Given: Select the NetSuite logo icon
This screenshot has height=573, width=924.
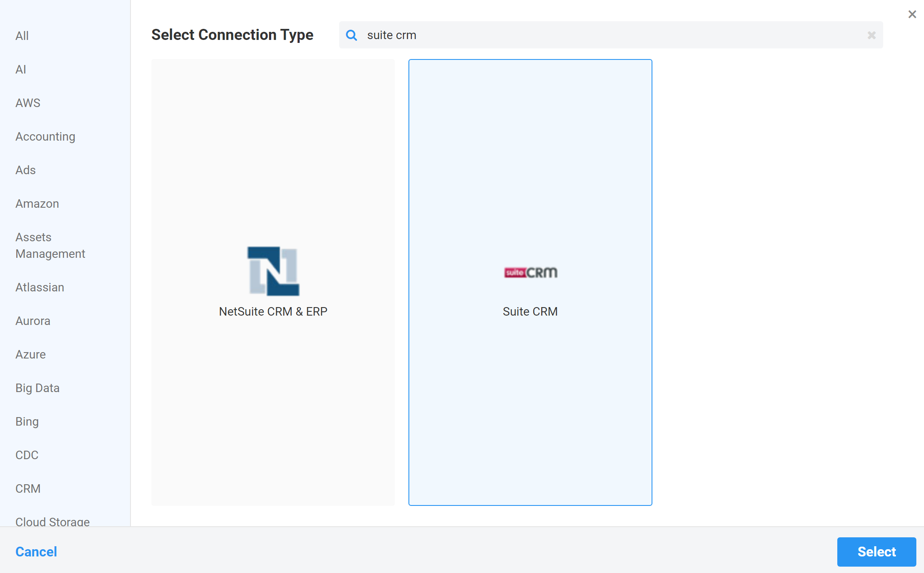Looking at the screenshot, I should click(x=273, y=271).
